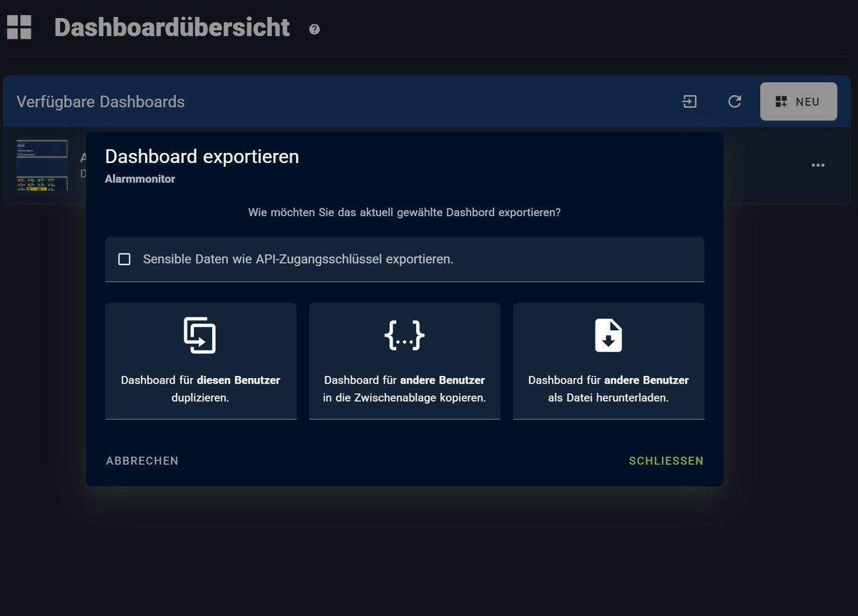Click the import dashboard icon
The image size is (858, 616).
pos(689,101)
